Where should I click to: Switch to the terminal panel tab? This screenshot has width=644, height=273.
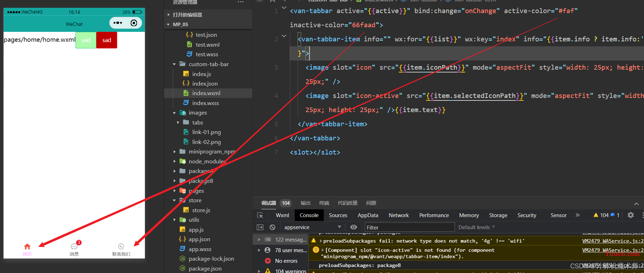[x=324, y=203]
